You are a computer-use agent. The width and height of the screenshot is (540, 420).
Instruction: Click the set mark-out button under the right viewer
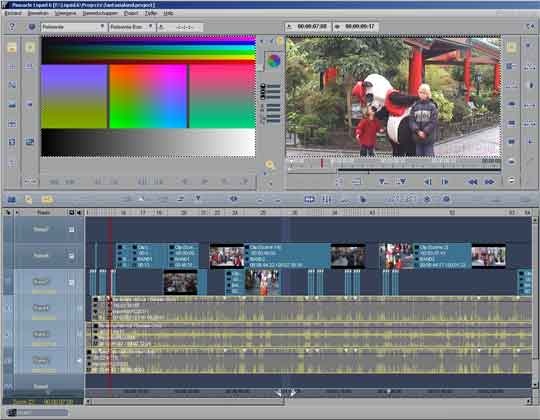point(402,181)
